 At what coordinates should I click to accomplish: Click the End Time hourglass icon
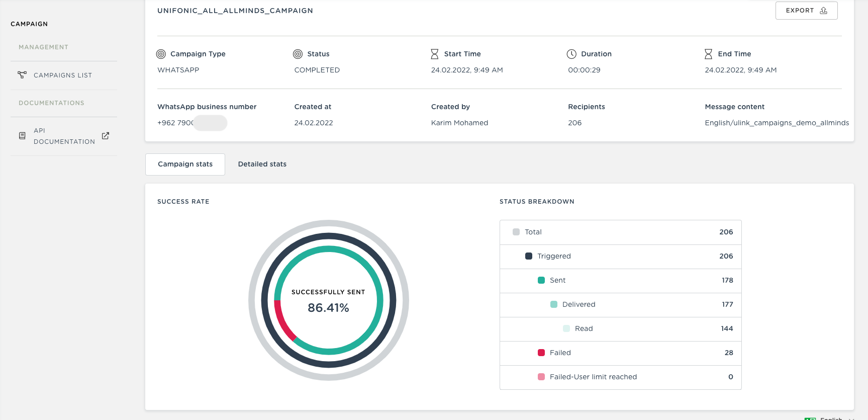(x=708, y=54)
